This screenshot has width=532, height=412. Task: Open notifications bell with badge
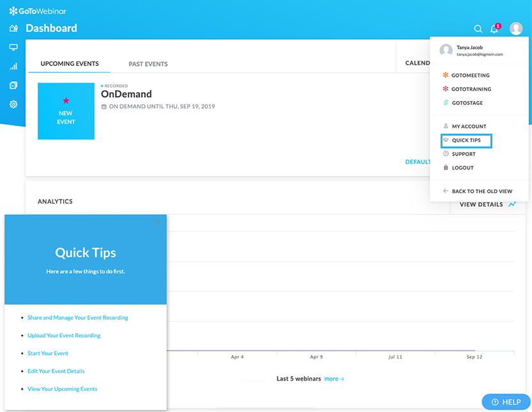[x=495, y=29]
